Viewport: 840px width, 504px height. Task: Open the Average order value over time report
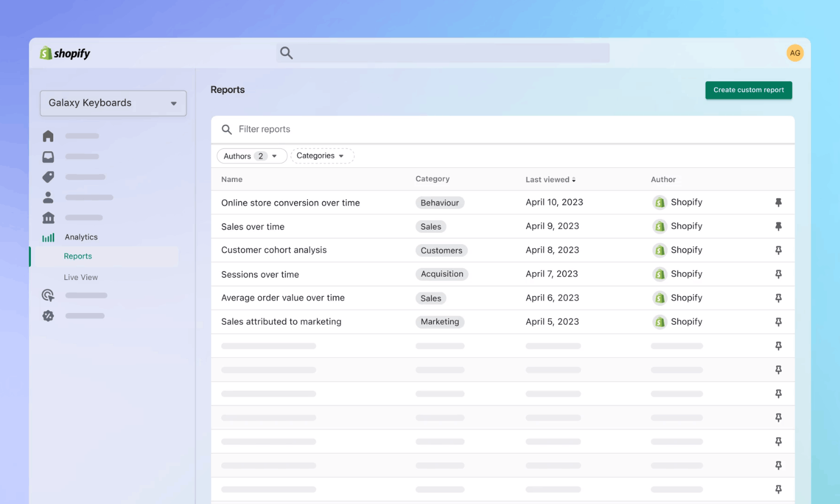coord(283,298)
